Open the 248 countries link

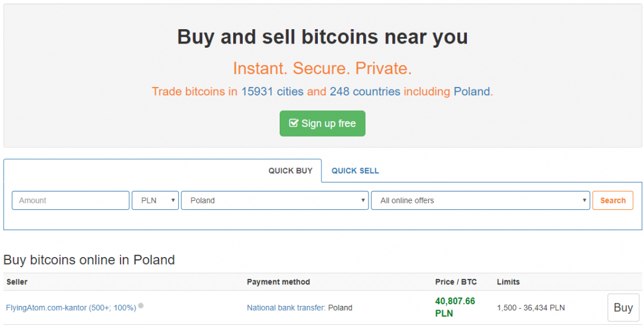[365, 92]
